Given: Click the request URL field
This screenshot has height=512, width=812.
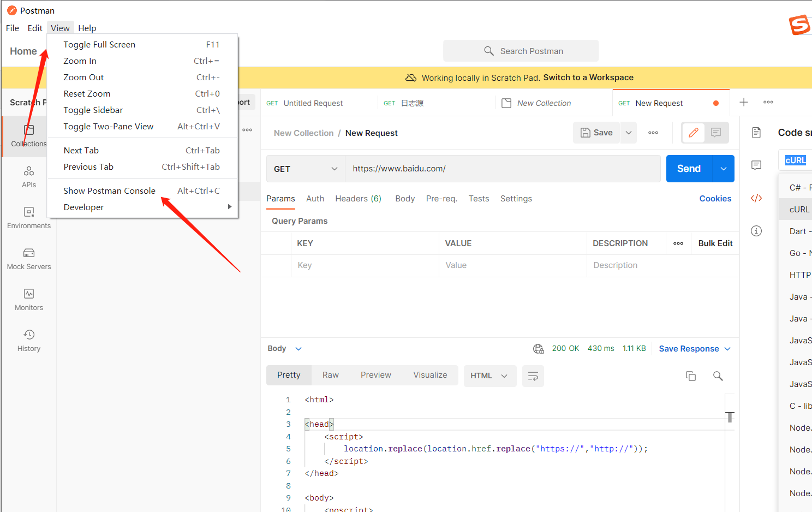Looking at the screenshot, I should click(x=503, y=169).
